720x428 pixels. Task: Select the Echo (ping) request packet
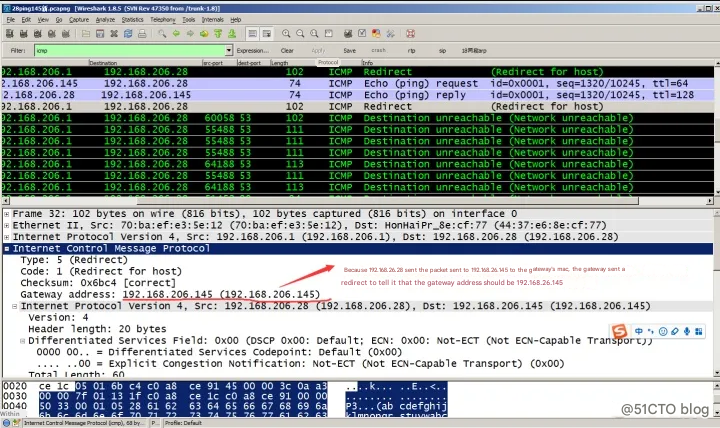pyautogui.click(x=358, y=84)
